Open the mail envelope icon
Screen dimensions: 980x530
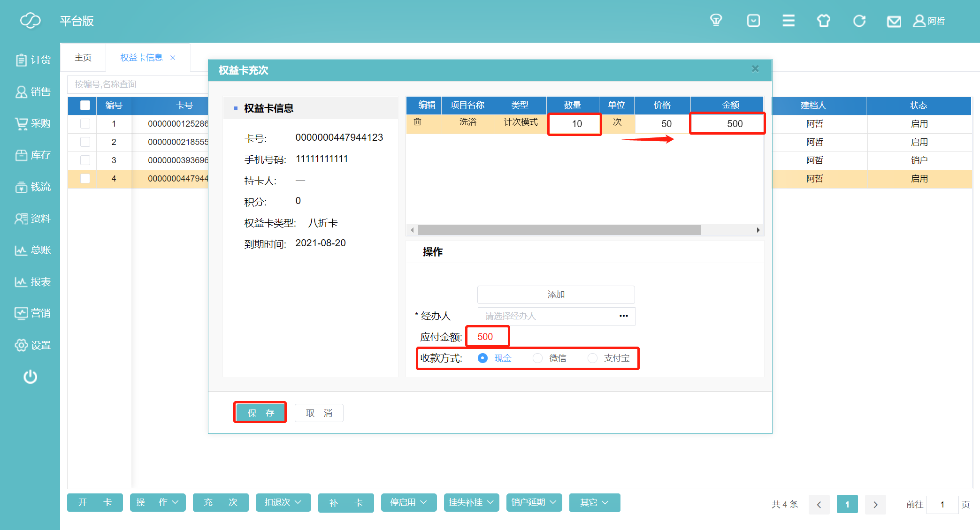(x=894, y=21)
